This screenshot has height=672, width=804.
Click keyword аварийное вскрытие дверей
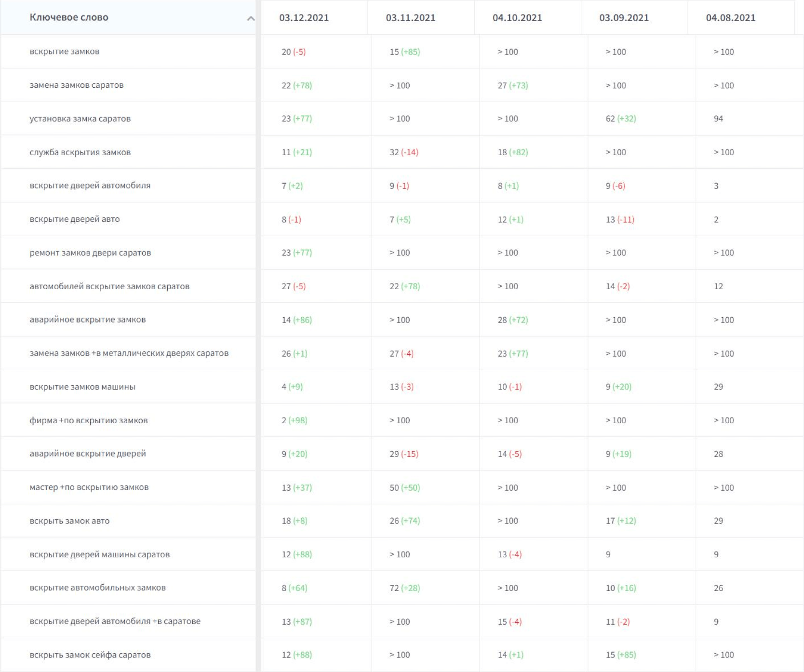(x=88, y=454)
